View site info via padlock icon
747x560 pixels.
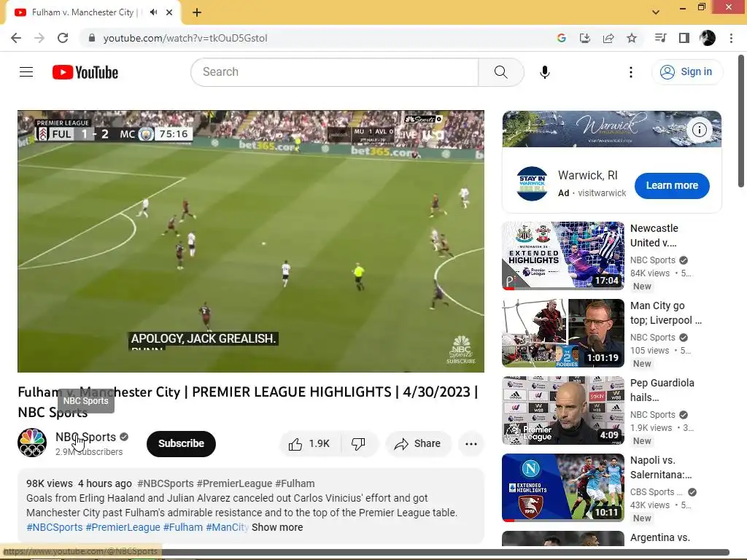coord(92,38)
